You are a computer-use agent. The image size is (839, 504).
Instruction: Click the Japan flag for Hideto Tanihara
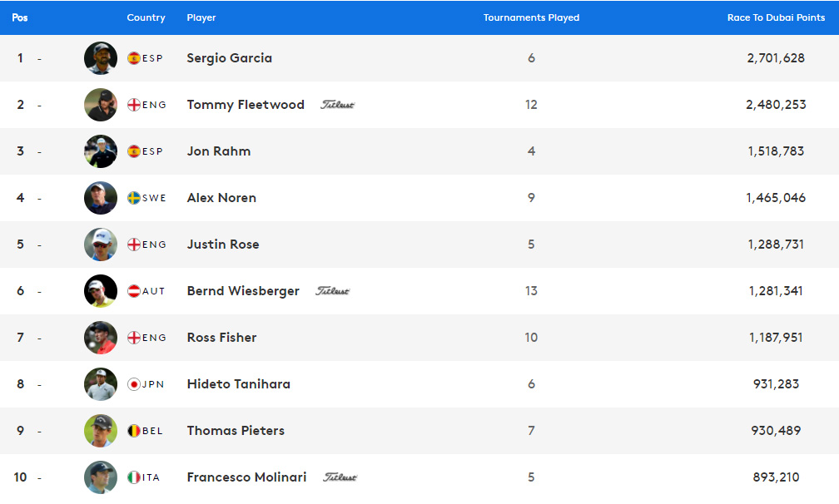tap(134, 384)
